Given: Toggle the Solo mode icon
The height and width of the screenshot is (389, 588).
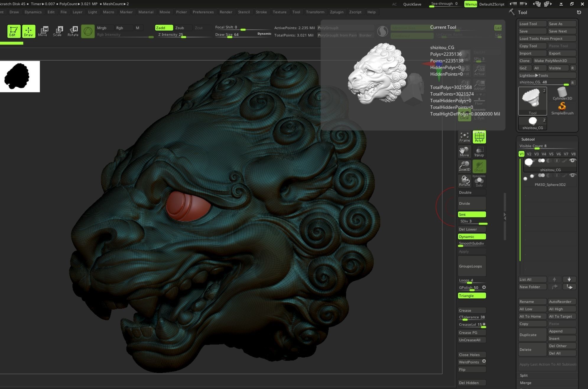Looking at the screenshot, I should 479,181.
